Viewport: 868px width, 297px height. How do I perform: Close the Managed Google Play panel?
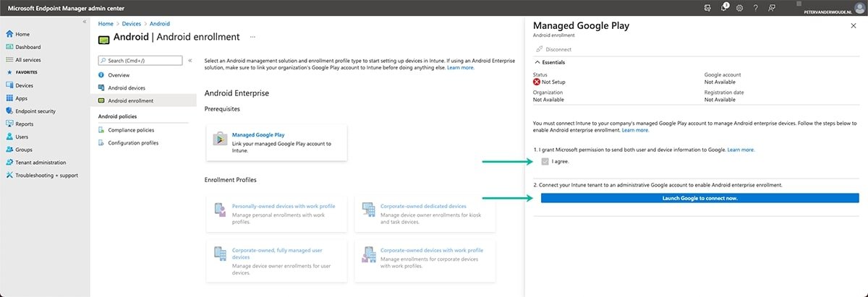853,25
